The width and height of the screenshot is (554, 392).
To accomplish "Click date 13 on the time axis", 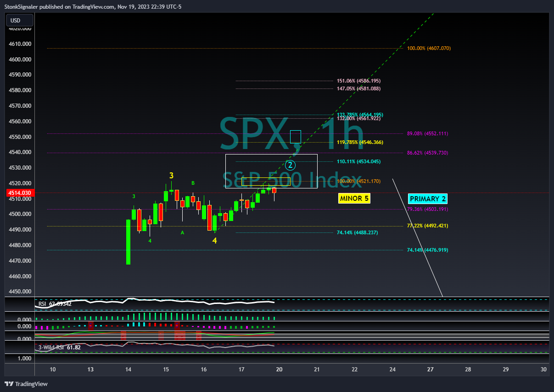I will click(x=90, y=370).
